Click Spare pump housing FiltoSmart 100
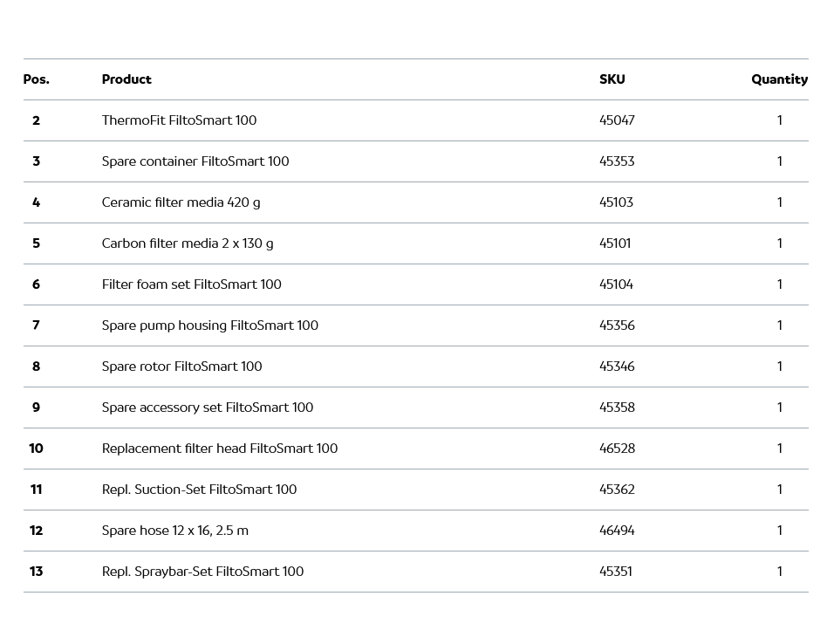This screenshot has width=827, height=644. point(209,325)
